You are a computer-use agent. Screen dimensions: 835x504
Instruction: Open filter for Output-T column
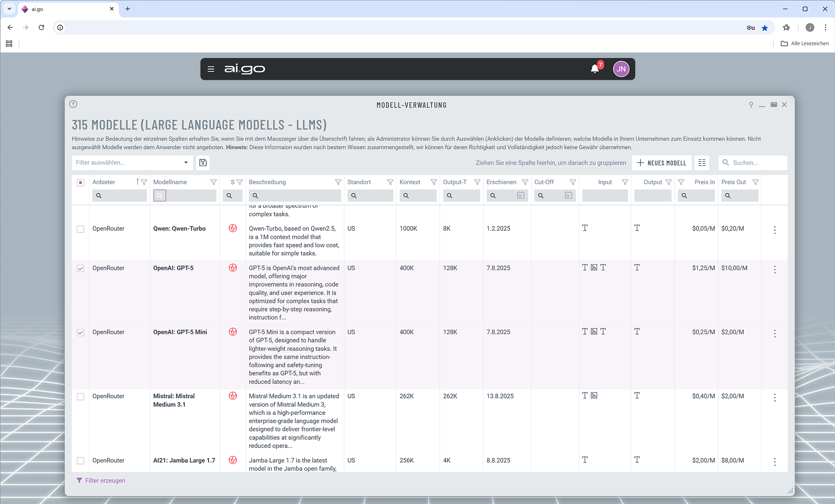[477, 182]
